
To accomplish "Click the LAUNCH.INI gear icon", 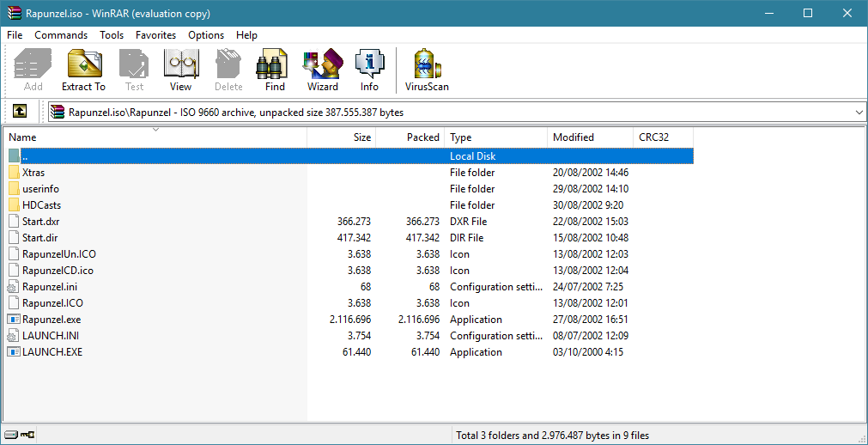I will pyautogui.click(x=13, y=336).
